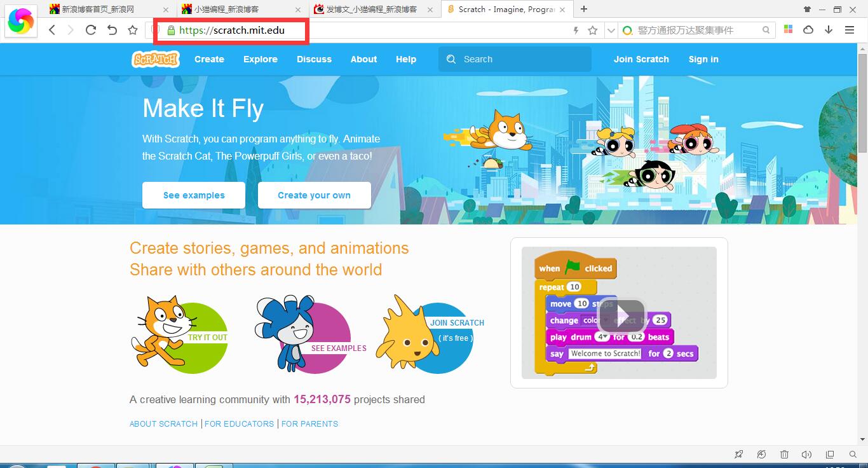
Task: Click the Scratch Cat TRY IT OUT graphic
Action: tap(179, 334)
